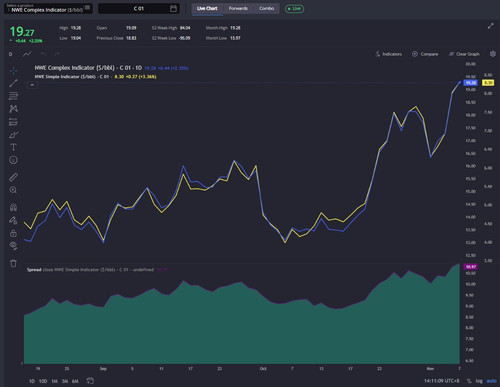The width and height of the screenshot is (500, 387).
Task: Toggle magnet mode for drawings
Action: pyautogui.click(x=13, y=207)
